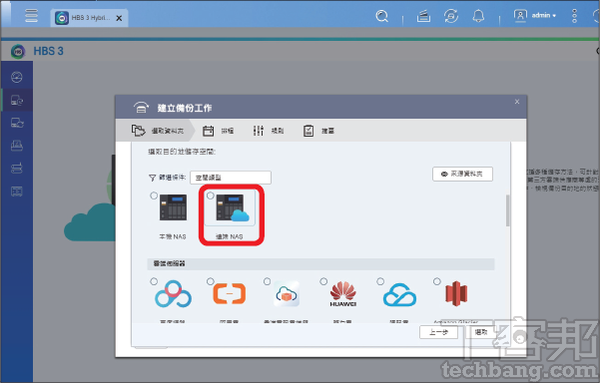
Task: Click the Tencent Cloud blue logo
Action: (399, 295)
